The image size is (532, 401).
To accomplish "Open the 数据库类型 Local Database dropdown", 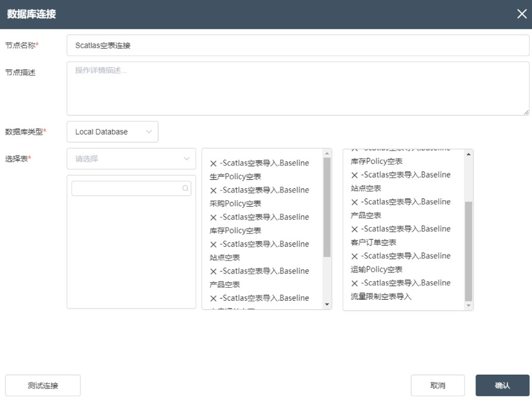I will tap(113, 132).
